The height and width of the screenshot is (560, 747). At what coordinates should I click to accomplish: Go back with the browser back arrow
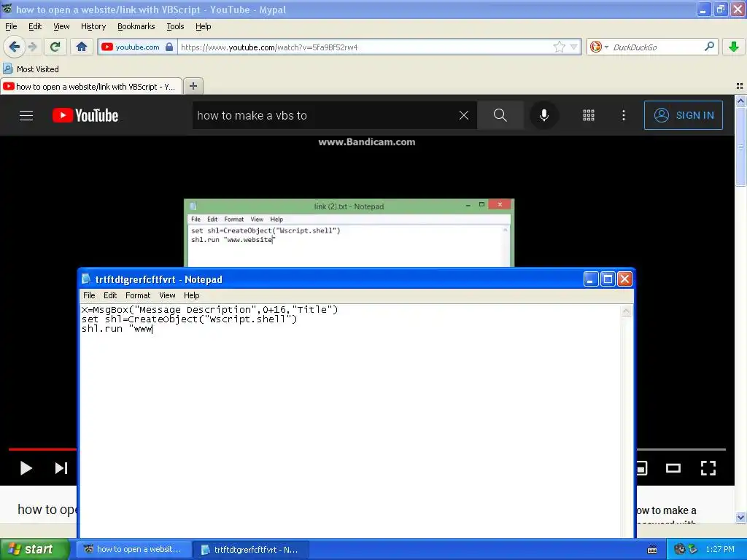click(x=15, y=47)
